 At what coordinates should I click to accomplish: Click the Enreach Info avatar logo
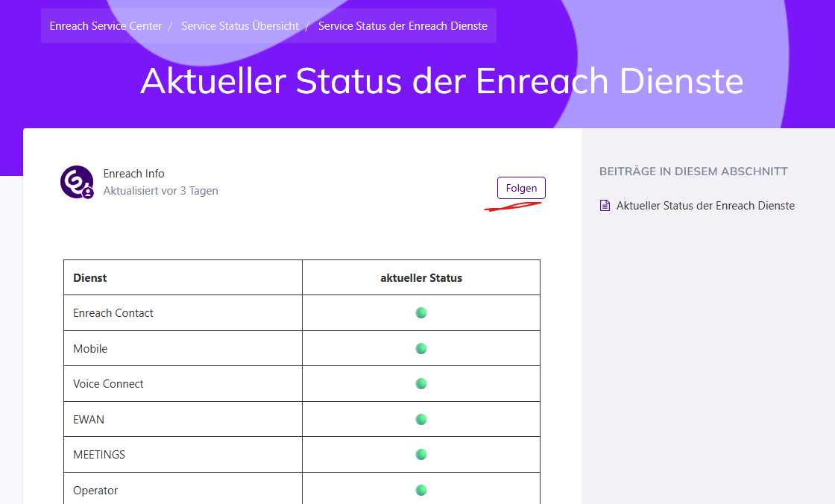76,181
